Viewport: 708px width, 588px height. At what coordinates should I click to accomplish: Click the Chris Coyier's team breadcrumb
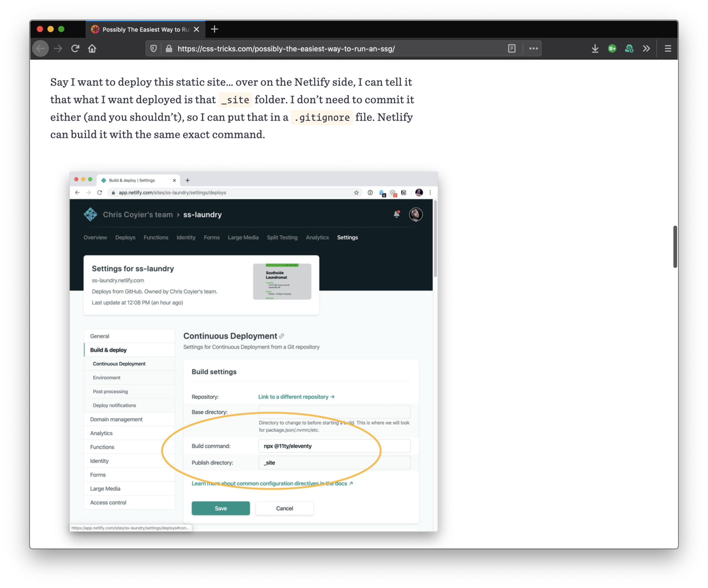pos(138,214)
